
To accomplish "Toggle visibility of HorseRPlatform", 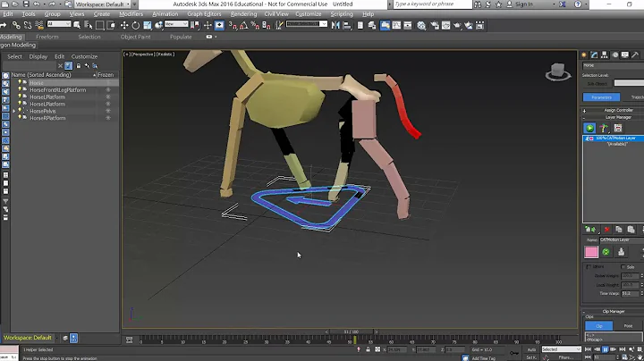I will (20, 118).
